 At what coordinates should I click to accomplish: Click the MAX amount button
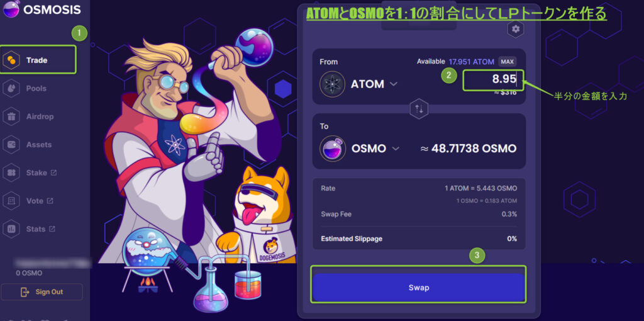508,62
